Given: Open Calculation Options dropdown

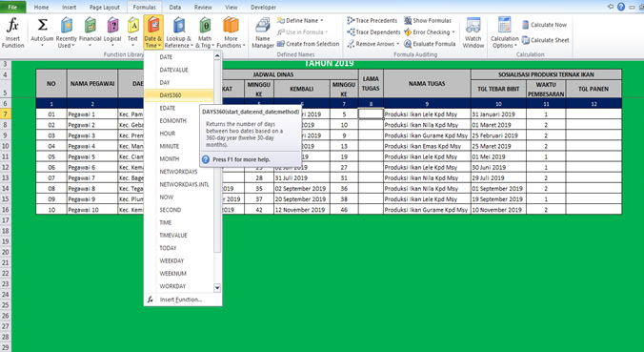Looking at the screenshot, I should click(x=504, y=33).
